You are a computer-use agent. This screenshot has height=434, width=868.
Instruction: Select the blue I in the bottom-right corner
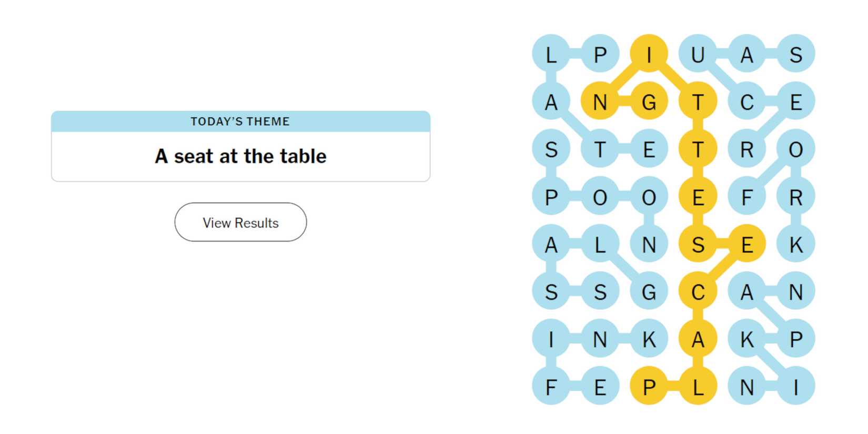pos(796,387)
